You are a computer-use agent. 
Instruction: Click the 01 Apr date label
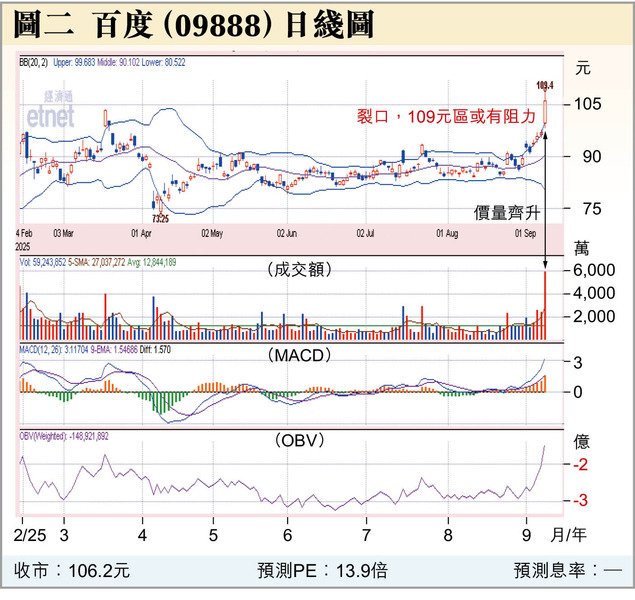pos(141,233)
